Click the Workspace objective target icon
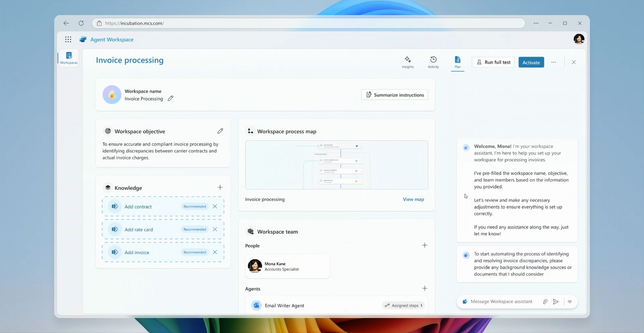 point(108,131)
